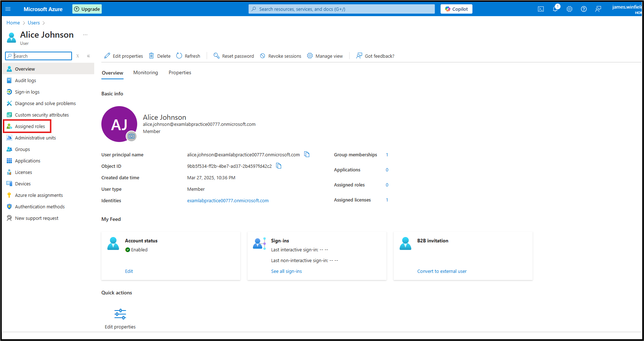644x341 pixels.
Task: Open the Azure portal hamburger menu
Action: click(8, 9)
